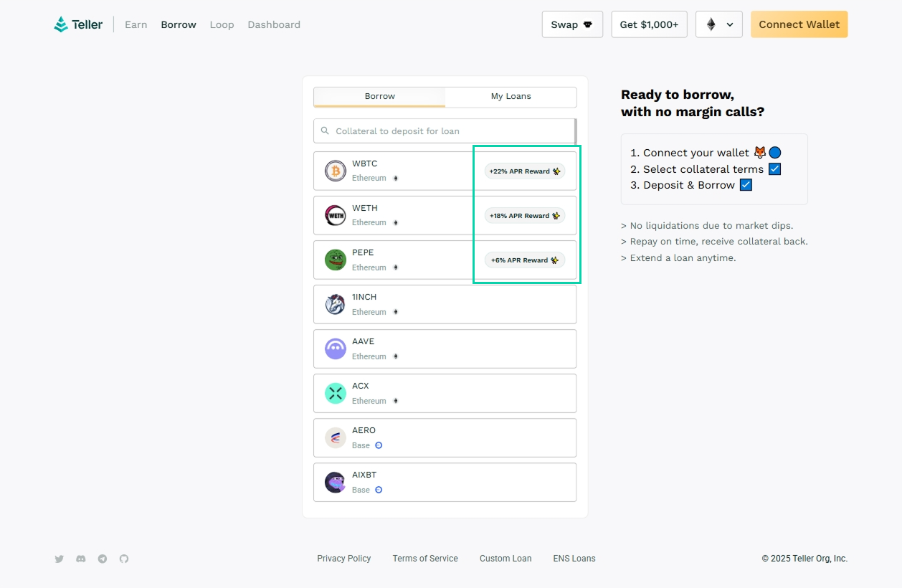Click the checkmark beside Deposit & Borrow
Image resolution: width=902 pixels, height=588 pixels.
[746, 185]
